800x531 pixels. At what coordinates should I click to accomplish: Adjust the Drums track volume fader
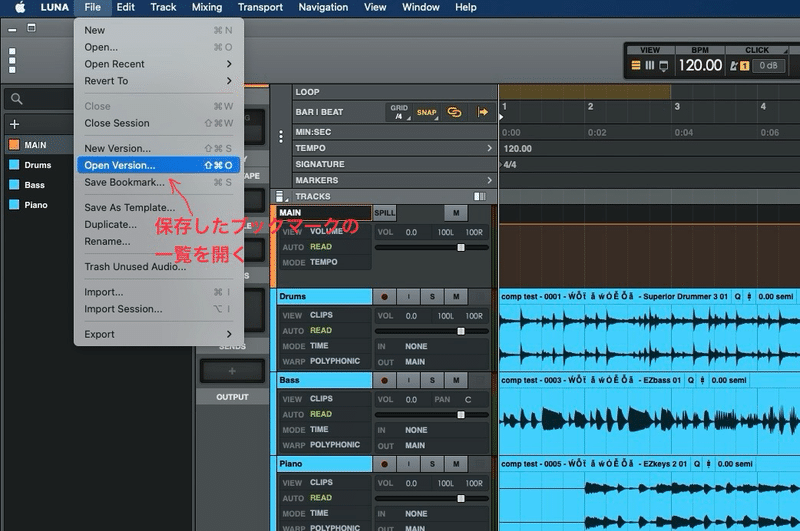[x=461, y=331]
